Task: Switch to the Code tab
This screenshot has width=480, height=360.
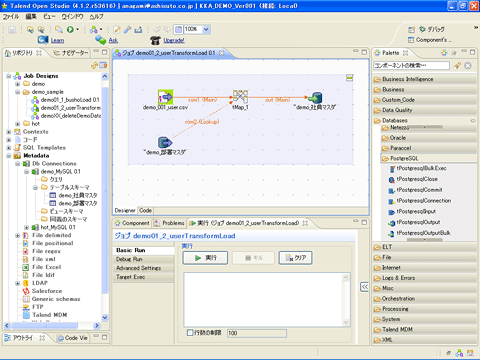Action: [x=145, y=210]
